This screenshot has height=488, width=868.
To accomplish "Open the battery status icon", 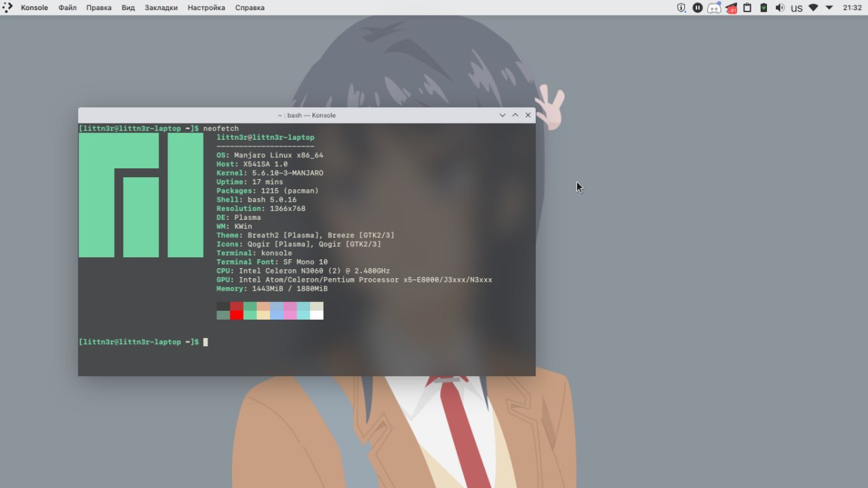I will (764, 8).
